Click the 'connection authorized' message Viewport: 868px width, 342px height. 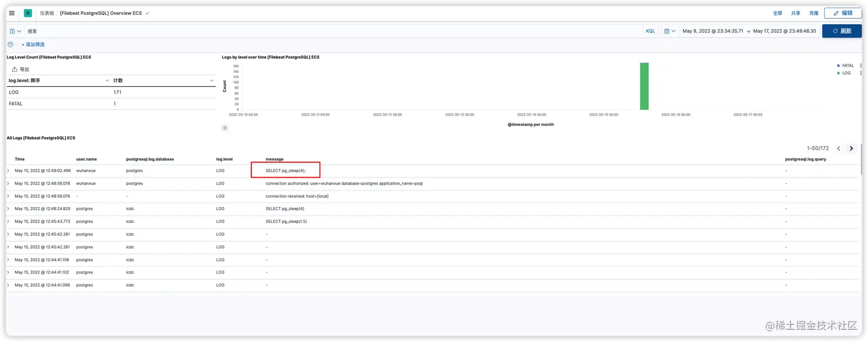tap(344, 183)
